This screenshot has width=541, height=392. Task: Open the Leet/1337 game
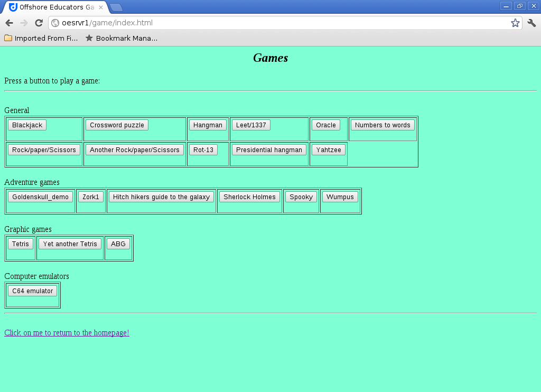tap(251, 125)
